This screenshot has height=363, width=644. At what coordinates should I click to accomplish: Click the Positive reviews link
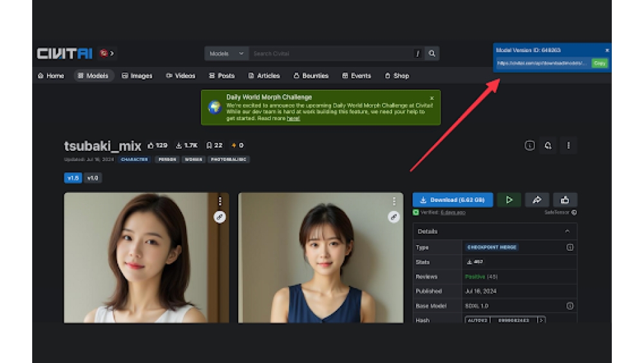point(475,277)
